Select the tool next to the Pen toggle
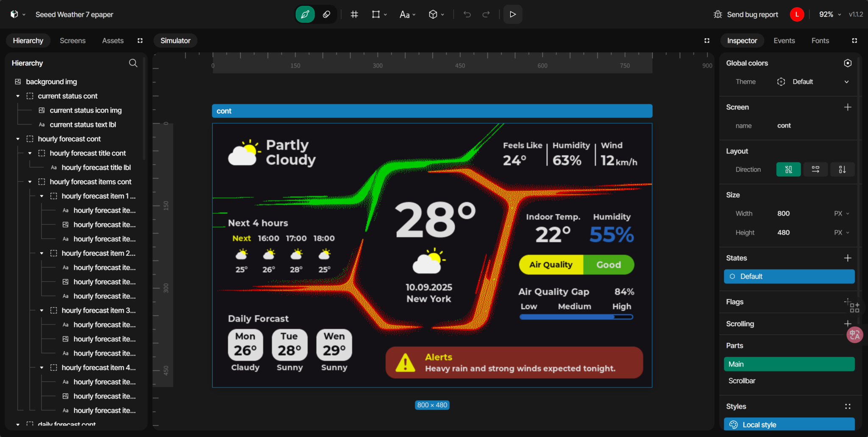This screenshot has width=868, height=437. click(x=326, y=14)
